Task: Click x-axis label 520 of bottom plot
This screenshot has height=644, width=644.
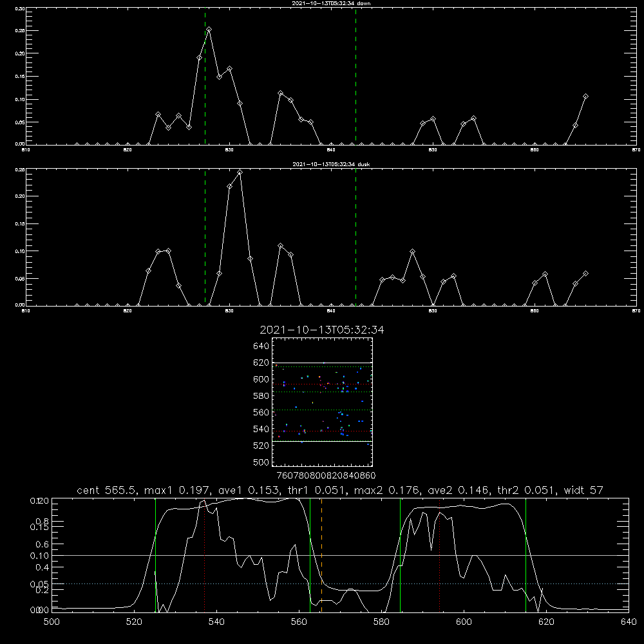Action: [134, 622]
